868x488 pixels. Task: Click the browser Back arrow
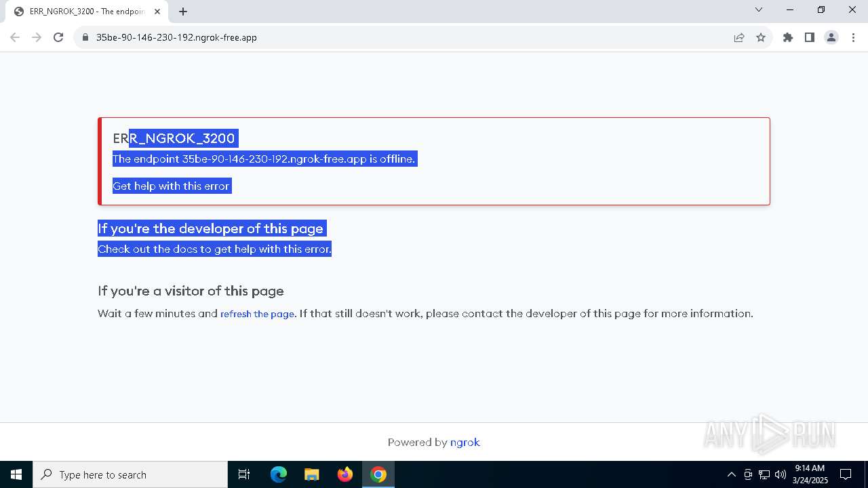tap(15, 37)
